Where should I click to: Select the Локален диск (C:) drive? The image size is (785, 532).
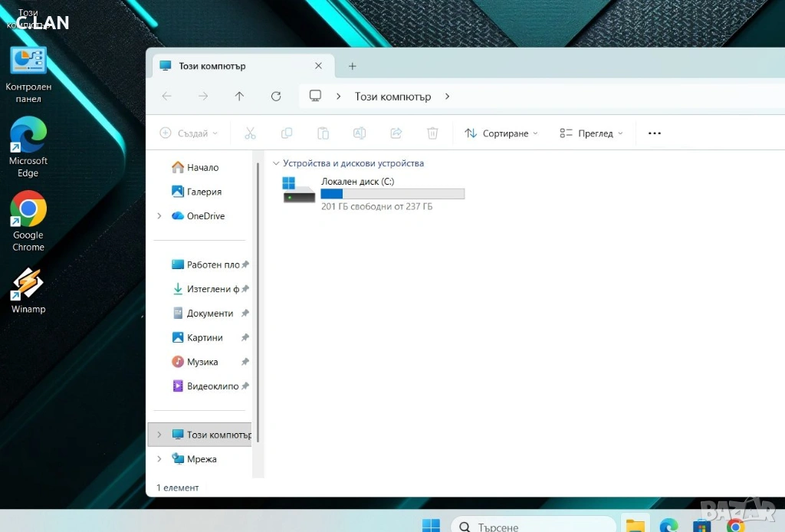tap(373, 192)
